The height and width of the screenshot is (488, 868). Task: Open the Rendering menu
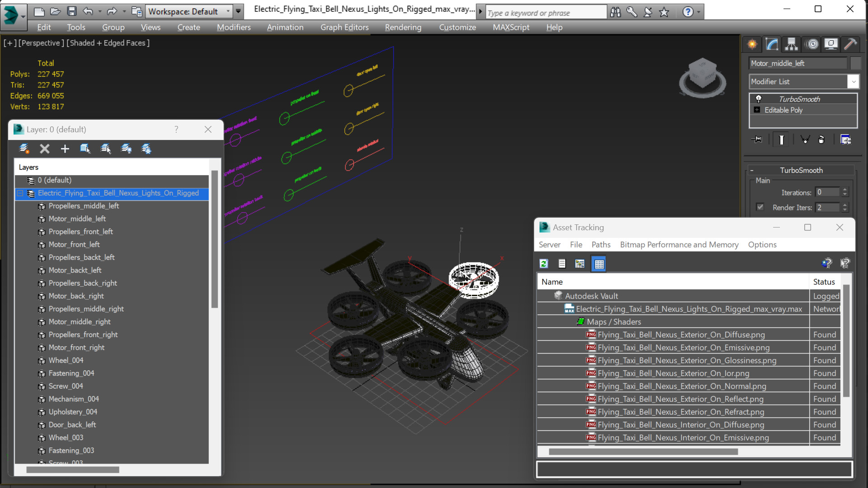point(403,27)
